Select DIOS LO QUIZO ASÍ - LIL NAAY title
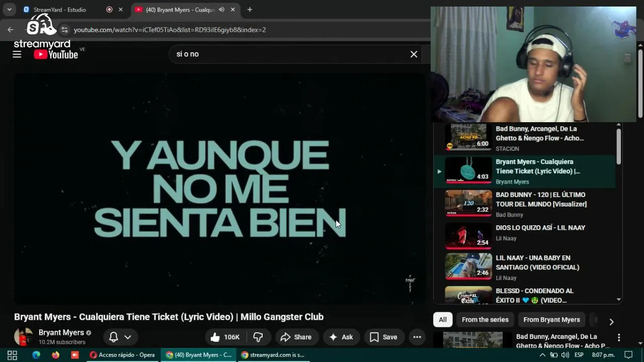644x362 pixels. point(540,228)
